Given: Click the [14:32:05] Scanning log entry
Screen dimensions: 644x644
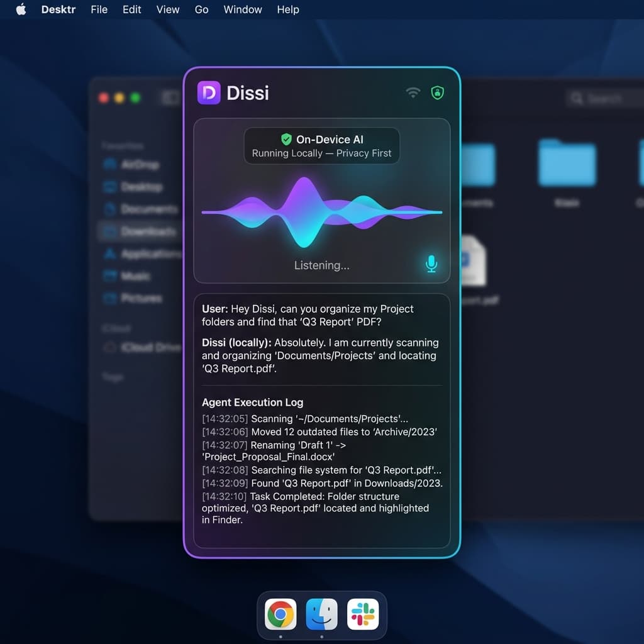Looking at the screenshot, I should tap(305, 418).
